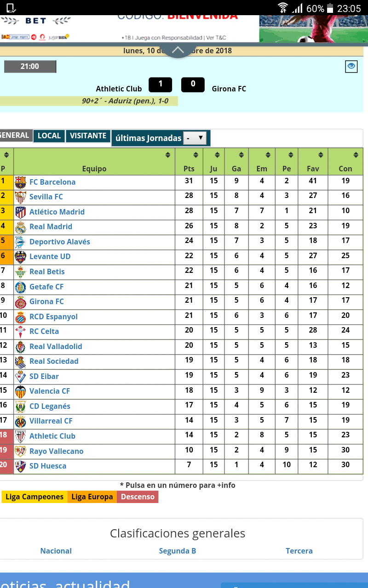
Task: Click the Sevilla FC crest icon
Action: [x=21, y=197]
